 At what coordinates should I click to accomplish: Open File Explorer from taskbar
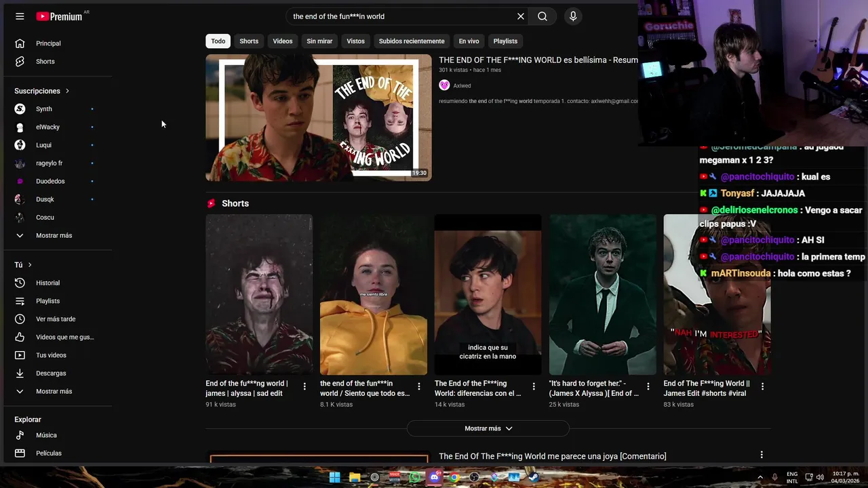click(x=355, y=477)
